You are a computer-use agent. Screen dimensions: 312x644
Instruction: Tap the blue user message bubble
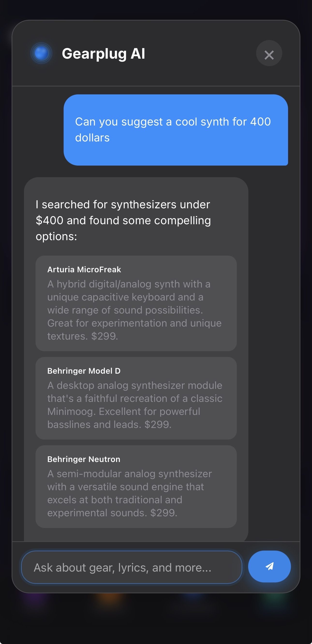click(x=176, y=129)
